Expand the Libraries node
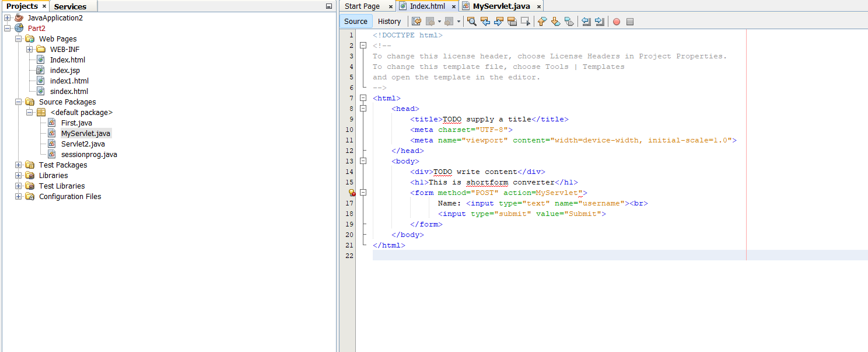 (19, 175)
